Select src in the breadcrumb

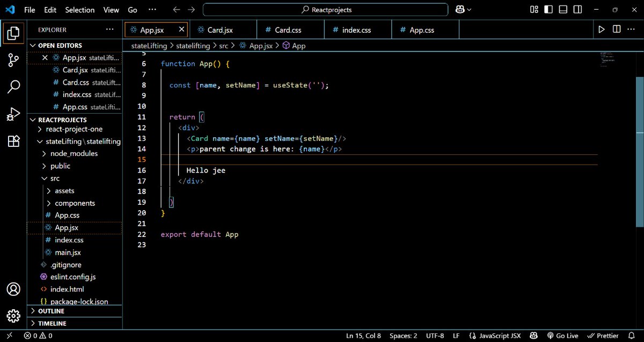click(224, 46)
